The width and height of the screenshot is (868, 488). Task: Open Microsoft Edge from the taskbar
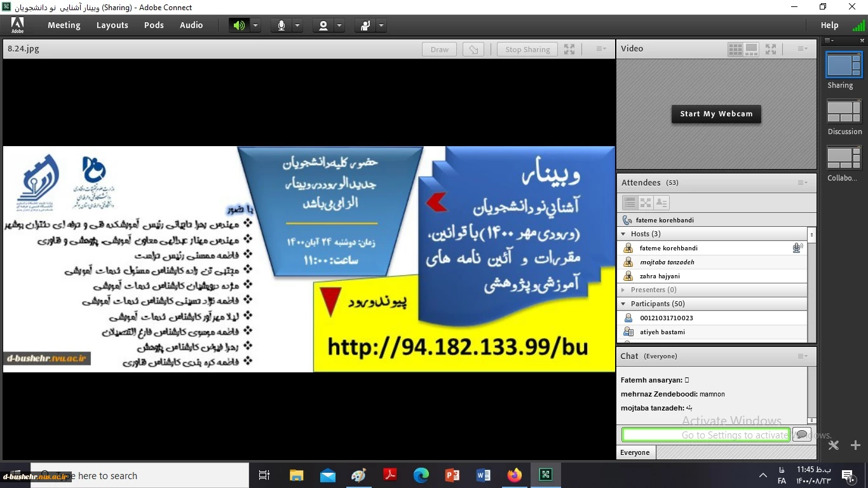pyautogui.click(x=421, y=475)
